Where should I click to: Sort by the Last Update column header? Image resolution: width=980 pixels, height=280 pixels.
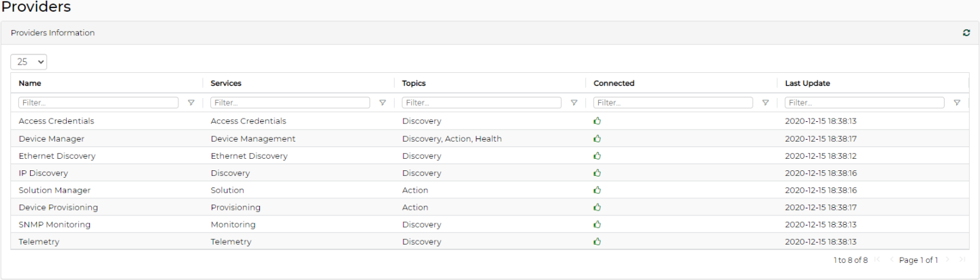click(x=807, y=83)
